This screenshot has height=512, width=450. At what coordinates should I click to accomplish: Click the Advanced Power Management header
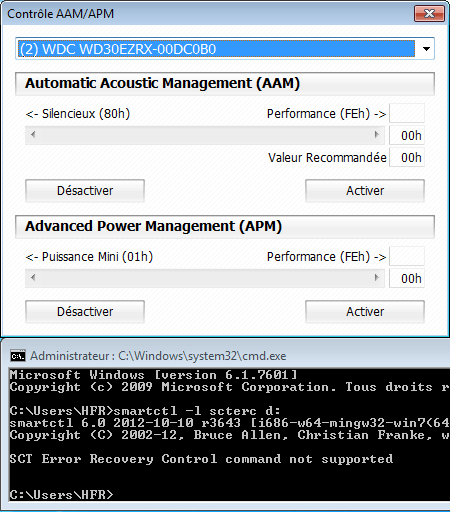pyautogui.click(x=225, y=227)
